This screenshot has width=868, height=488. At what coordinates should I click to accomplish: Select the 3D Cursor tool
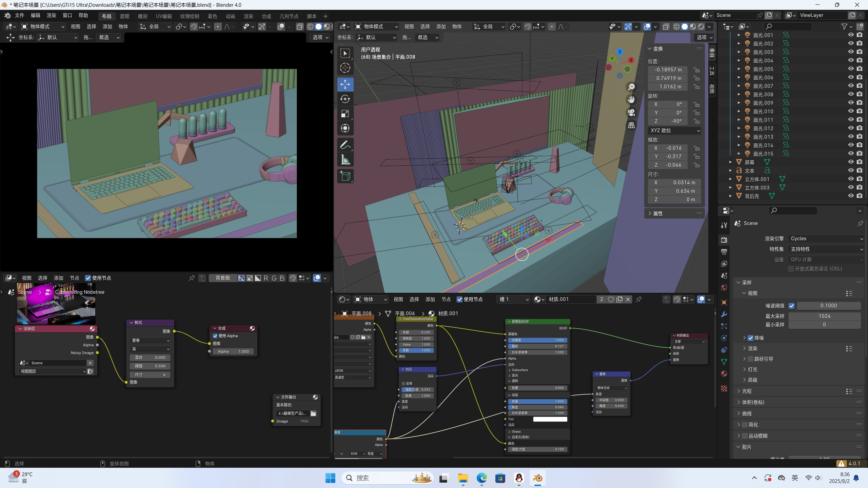[345, 68]
